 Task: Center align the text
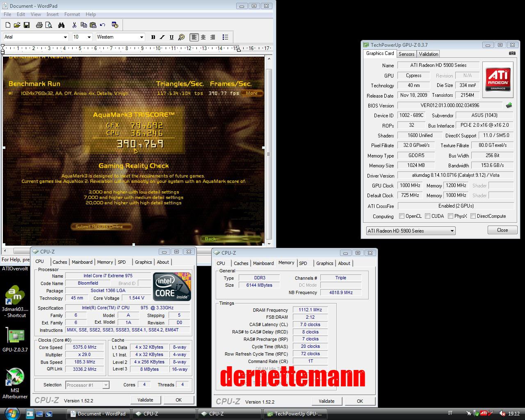[203, 37]
